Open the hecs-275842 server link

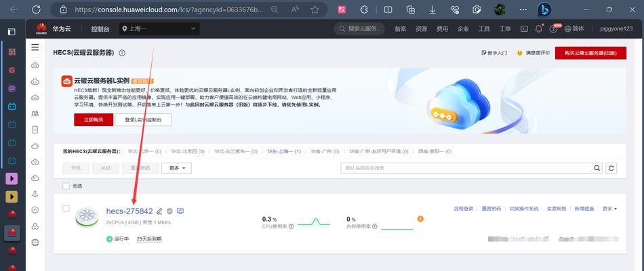click(x=129, y=211)
